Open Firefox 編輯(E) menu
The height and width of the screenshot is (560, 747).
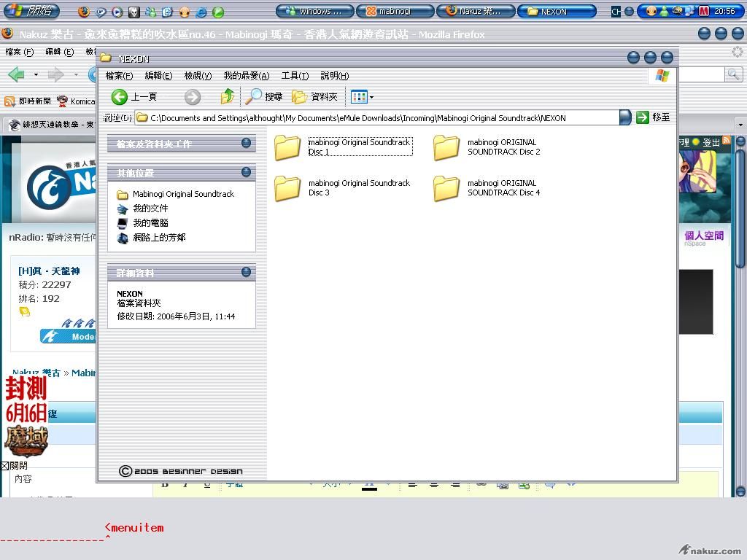click(60, 52)
